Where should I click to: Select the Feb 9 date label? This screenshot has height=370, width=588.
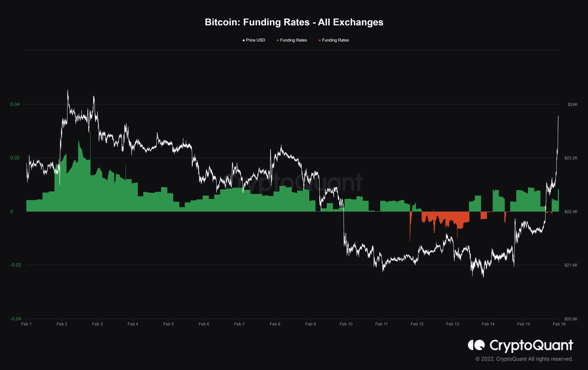click(x=310, y=324)
